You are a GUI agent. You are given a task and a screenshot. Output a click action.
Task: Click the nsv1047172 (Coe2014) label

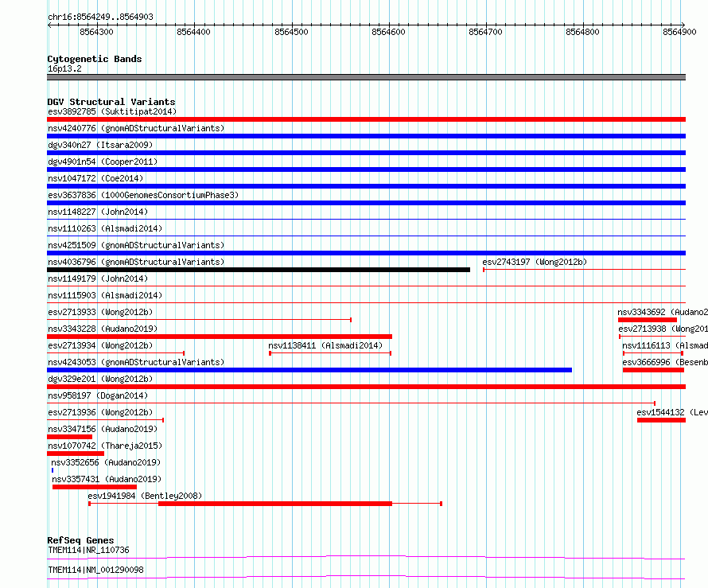pos(95,178)
